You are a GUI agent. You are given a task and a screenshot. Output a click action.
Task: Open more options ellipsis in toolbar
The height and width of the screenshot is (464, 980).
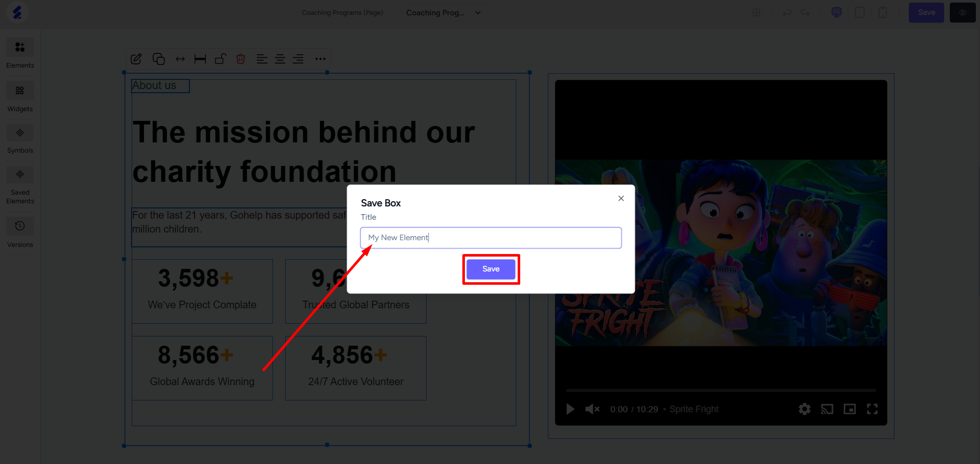point(321,59)
